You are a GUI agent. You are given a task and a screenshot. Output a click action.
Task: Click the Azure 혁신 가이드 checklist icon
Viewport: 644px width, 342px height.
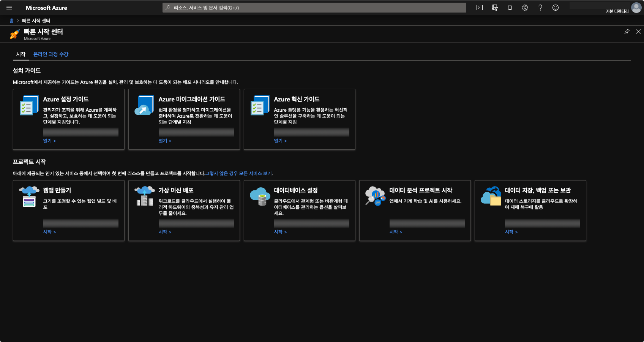(x=260, y=105)
